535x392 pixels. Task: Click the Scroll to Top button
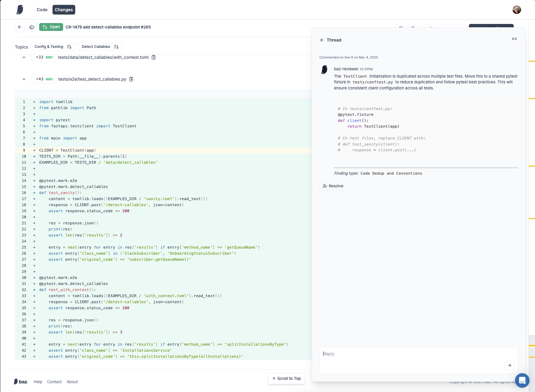(286, 379)
